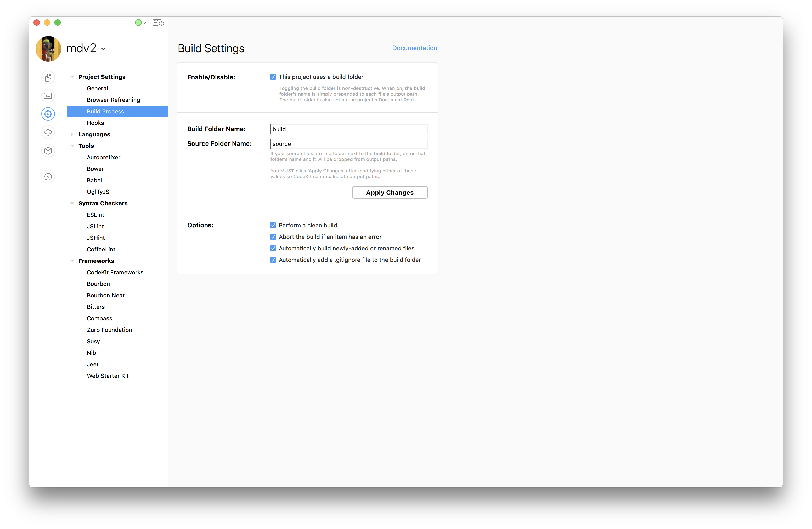Collapse the Frameworks group

click(x=72, y=261)
